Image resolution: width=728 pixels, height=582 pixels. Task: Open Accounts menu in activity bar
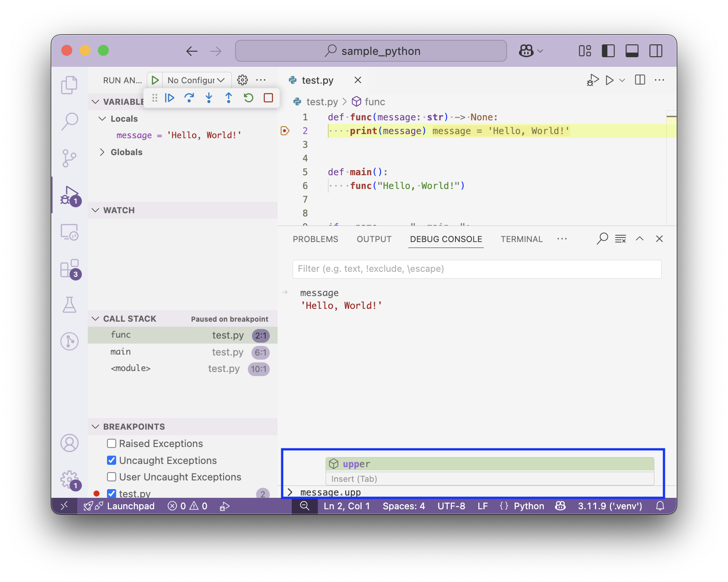pos(70,443)
